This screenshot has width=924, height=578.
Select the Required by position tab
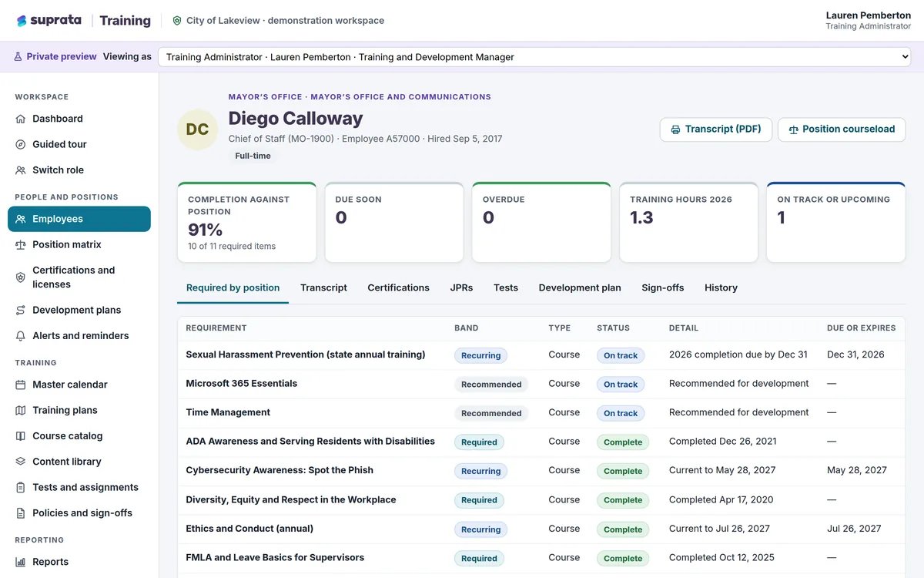(x=233, y=287)
